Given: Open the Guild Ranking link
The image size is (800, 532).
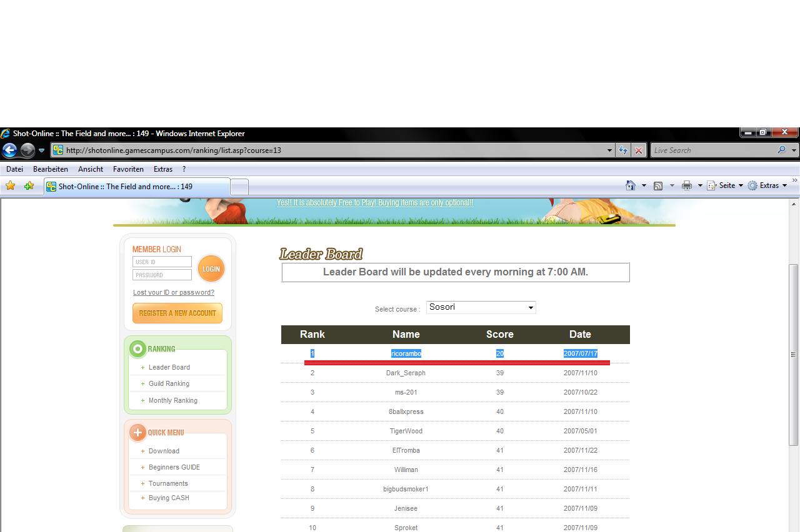Looking at the screenshot, I should [x=169, y=384].
